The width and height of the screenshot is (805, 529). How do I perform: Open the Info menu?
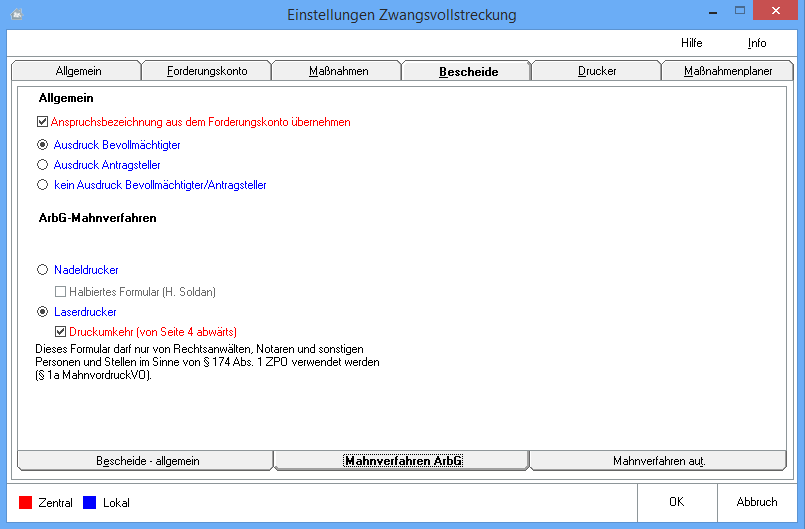point(757,43)
